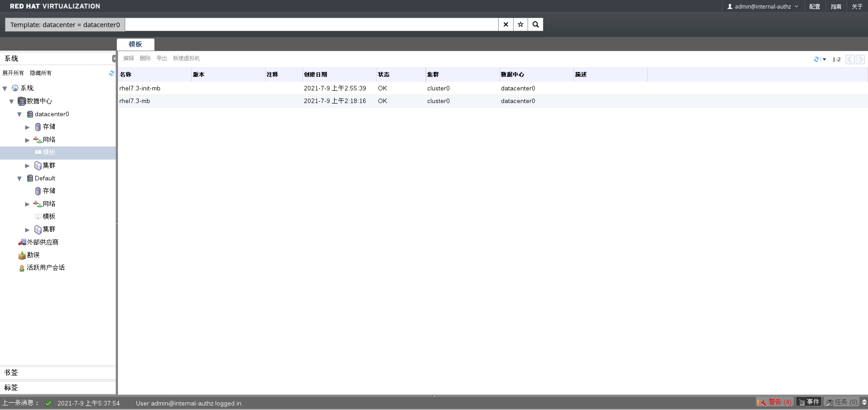Toggle the 任务 (0) tasks drawer
This screenshot has width=868, height=410.
tap(841, 402)
